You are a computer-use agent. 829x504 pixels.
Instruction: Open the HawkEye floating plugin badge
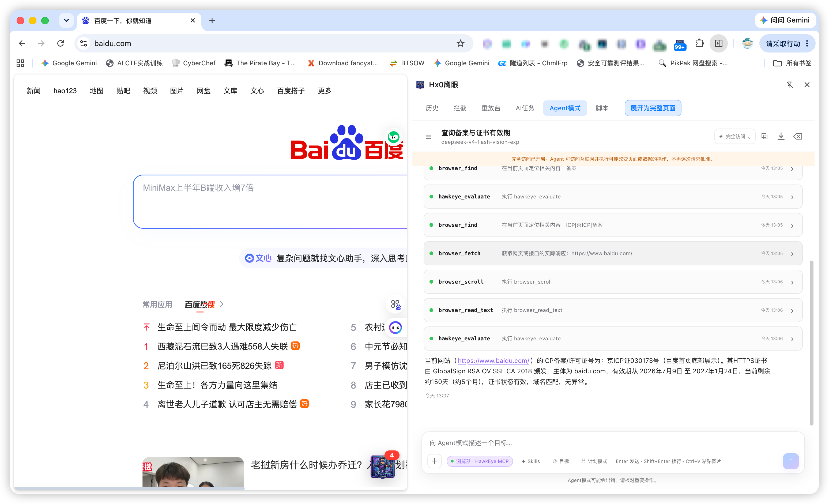(x=383, y=467)
